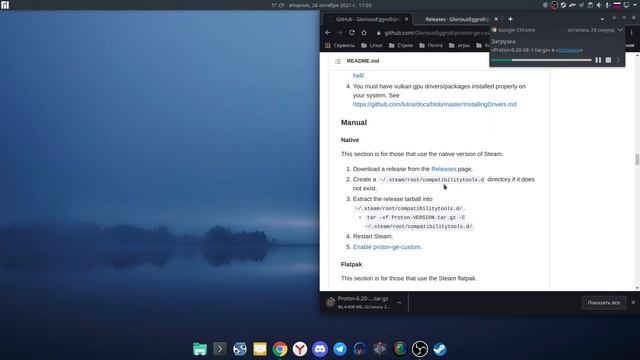640x360 pixels.
Task: Launch Google Chrome from the dock
Action: [280, 349]
